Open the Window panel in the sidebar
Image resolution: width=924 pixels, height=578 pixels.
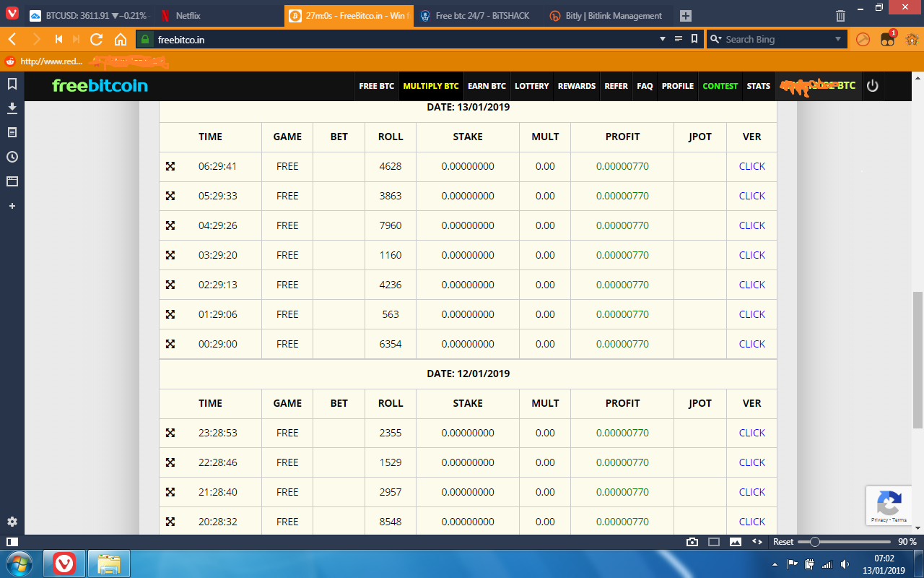[x=12, y=181]
